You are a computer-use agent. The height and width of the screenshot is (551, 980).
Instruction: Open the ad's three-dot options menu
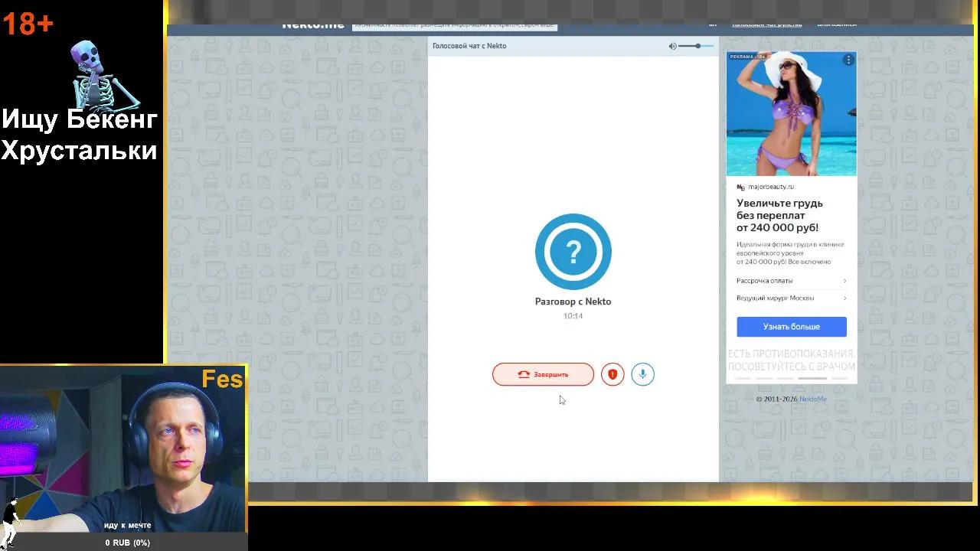pos(848,60)
